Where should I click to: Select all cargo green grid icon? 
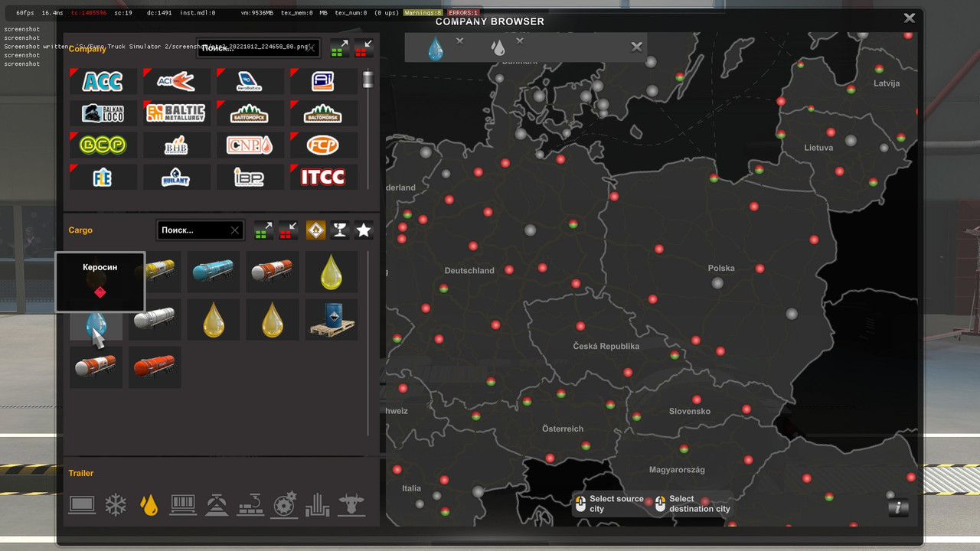point(264,230)
